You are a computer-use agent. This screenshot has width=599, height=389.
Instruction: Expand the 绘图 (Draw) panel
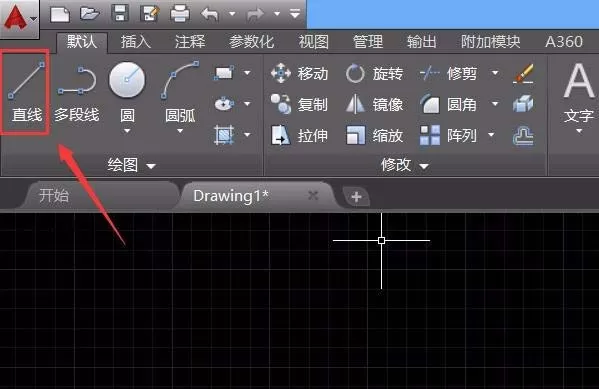pos(131,165)
